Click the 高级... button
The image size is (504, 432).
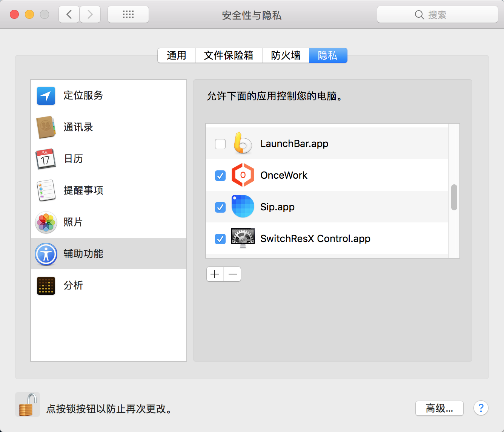pos(439,408)
